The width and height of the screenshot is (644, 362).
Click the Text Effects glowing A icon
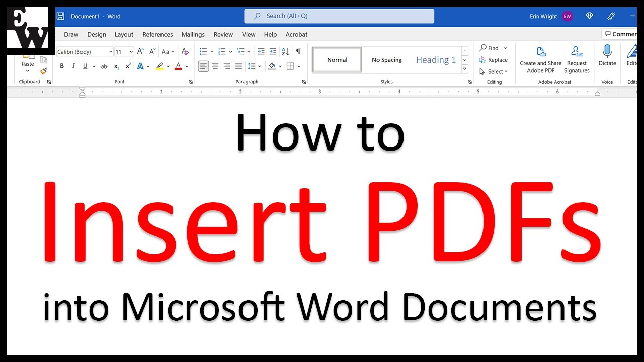click(x=141, y=66)
